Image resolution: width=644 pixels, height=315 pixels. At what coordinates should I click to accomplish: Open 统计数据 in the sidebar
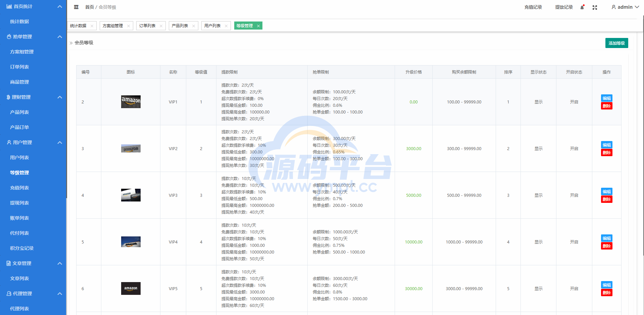click(19, 21)
